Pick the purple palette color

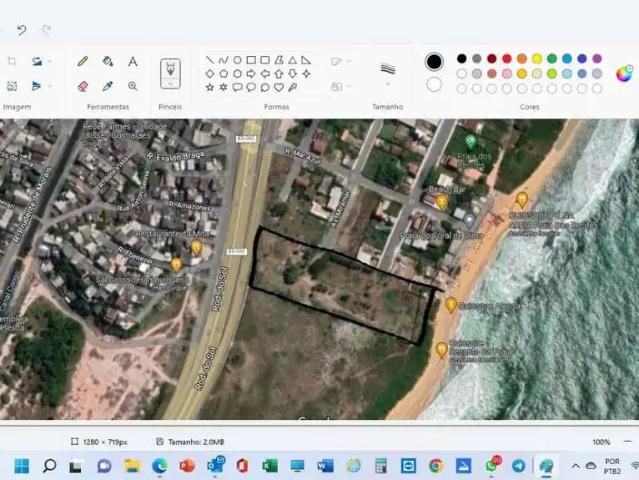tap(597, 59)
